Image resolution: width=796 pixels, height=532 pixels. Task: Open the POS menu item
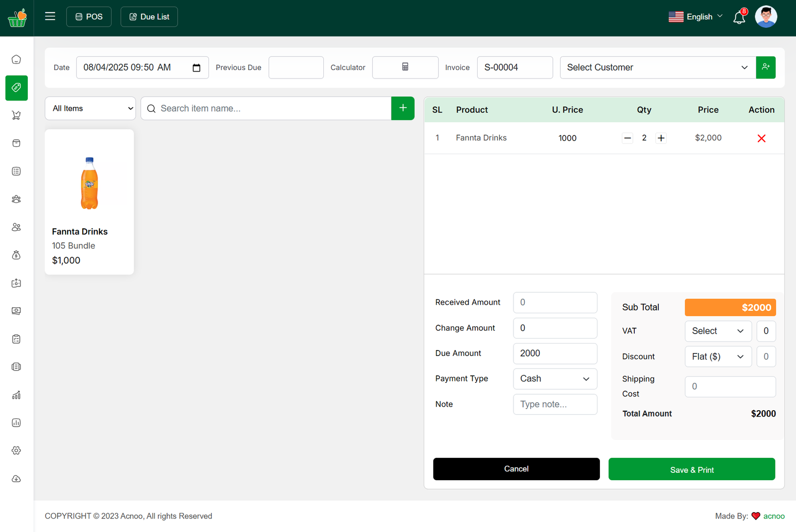pyautogui.click(x=89, y=17)
